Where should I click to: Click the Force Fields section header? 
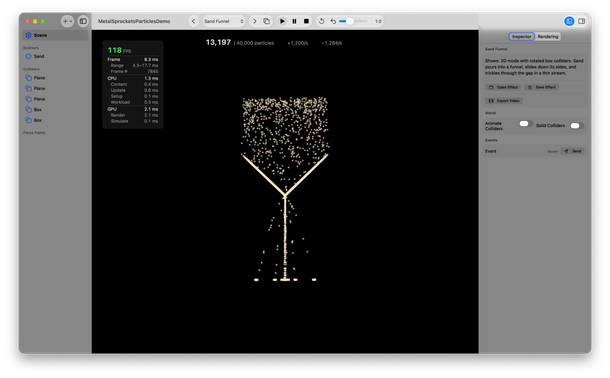point(34,133)
